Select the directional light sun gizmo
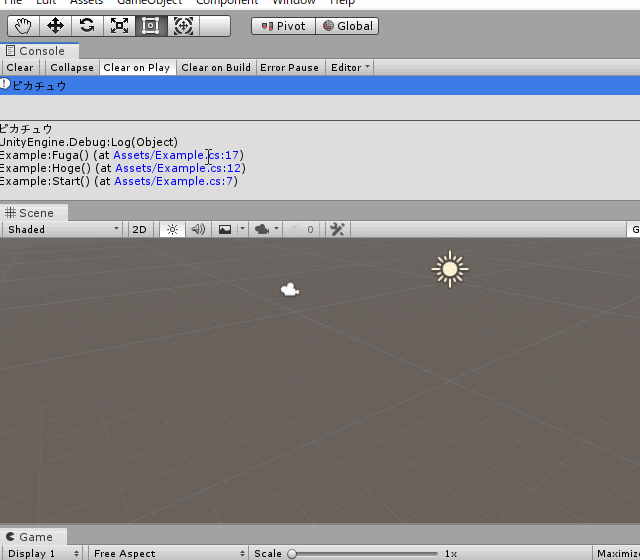Viewport: 640px width, 560px height. [450, 269]
